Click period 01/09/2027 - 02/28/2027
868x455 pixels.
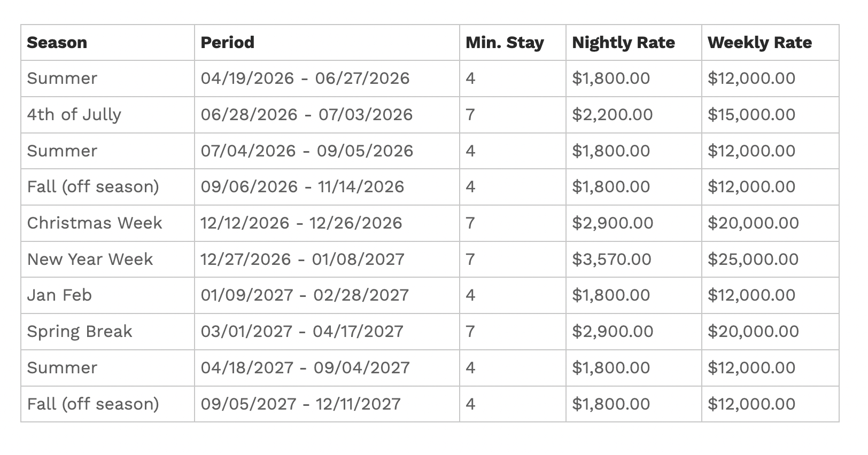[x=305, y=295]
